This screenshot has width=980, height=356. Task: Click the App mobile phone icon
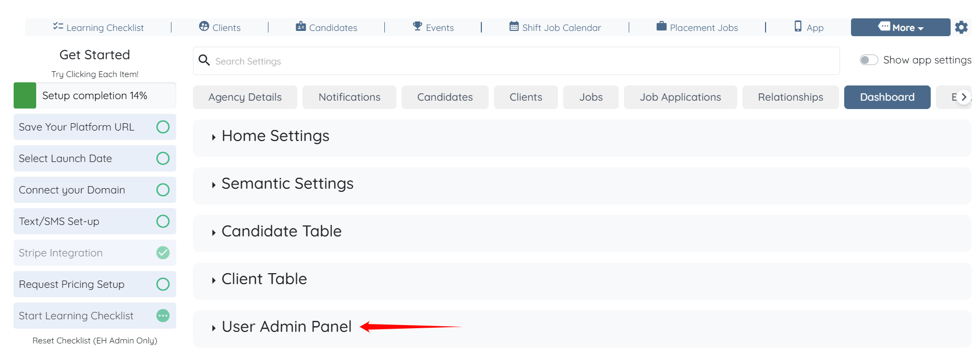pos(798,27)
